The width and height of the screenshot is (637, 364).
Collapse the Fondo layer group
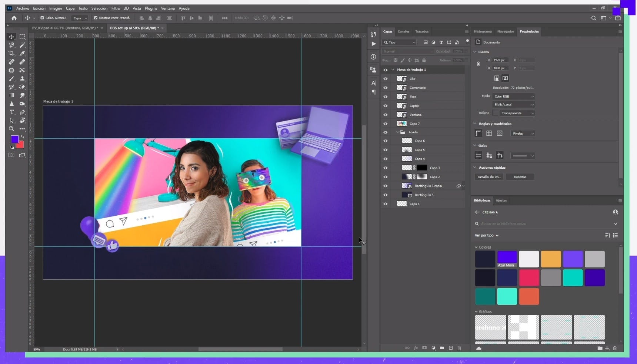tap(398, 132)
